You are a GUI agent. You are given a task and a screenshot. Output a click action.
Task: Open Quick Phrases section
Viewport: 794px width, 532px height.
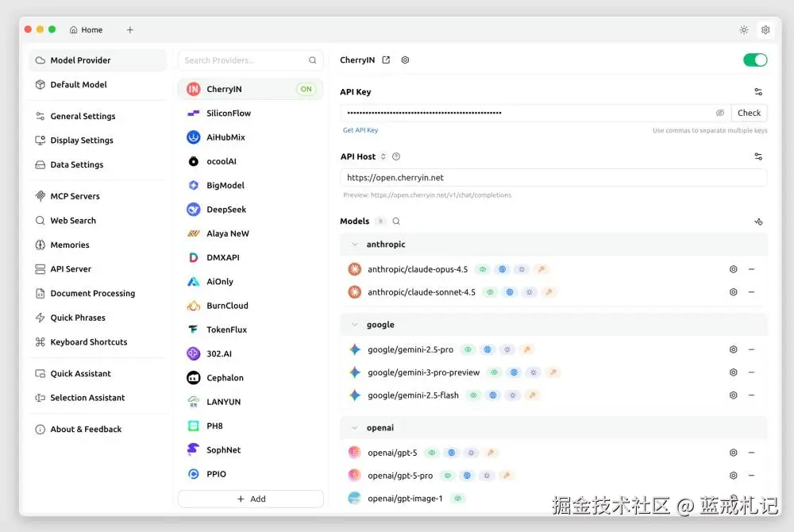click(x=98, y=318)
